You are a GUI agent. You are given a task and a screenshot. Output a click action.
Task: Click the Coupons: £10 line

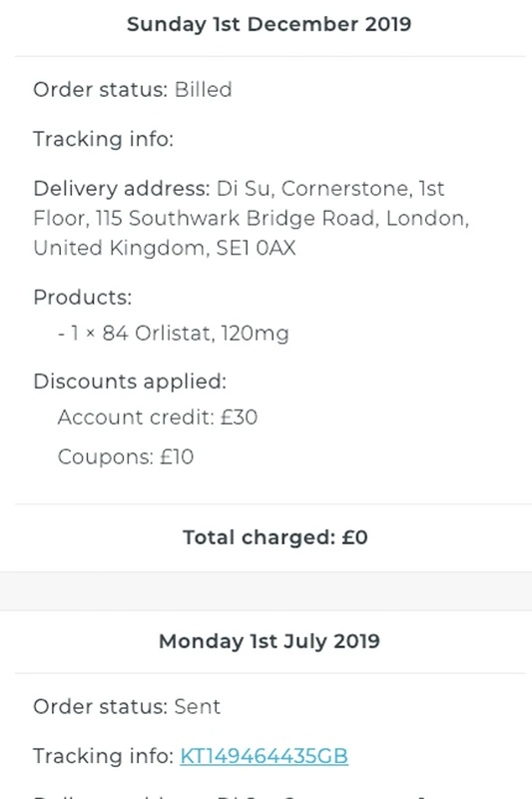(125, 456)
